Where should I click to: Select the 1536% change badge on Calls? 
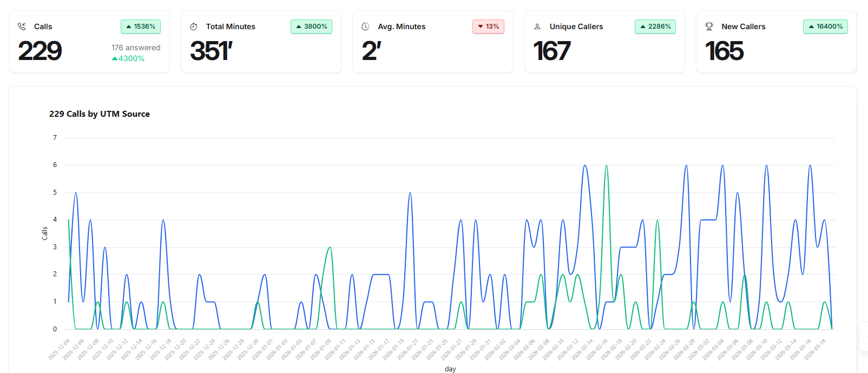click(141, 26)
